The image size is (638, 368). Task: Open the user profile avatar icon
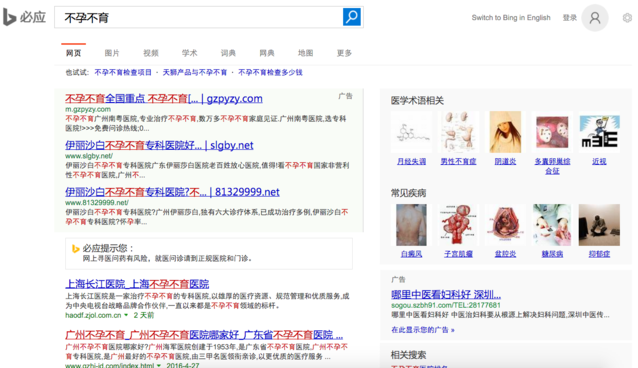click(594, 18)
